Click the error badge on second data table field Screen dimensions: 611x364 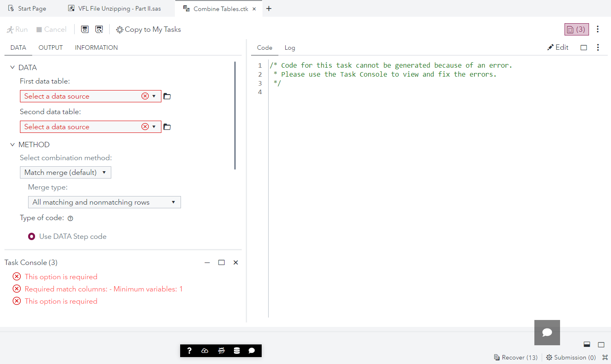click(145, 126)
